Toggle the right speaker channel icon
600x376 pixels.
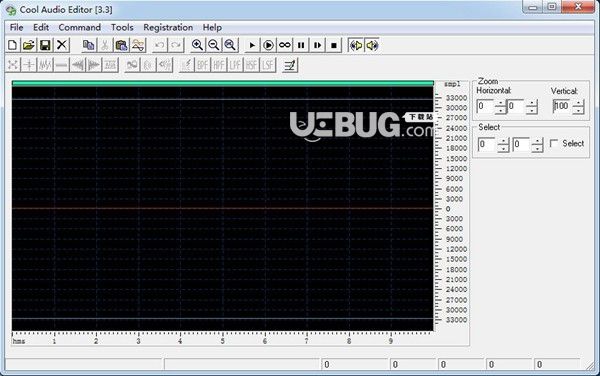(x=372, y=45)
